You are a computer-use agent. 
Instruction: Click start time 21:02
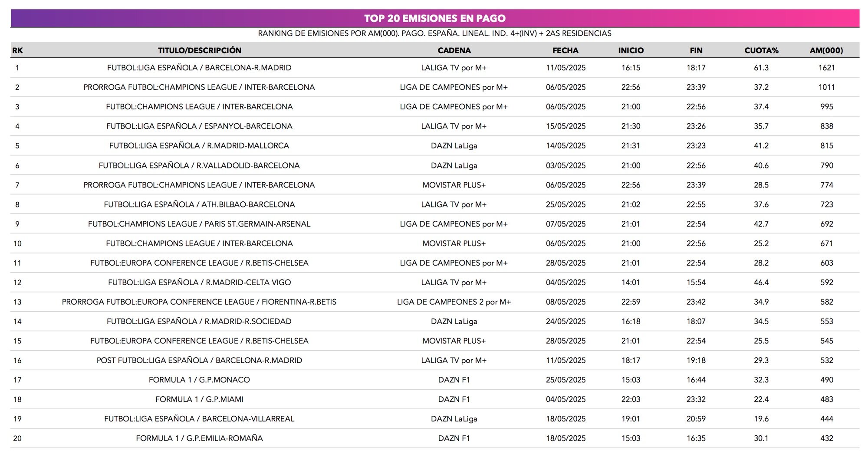coord(631,204)
